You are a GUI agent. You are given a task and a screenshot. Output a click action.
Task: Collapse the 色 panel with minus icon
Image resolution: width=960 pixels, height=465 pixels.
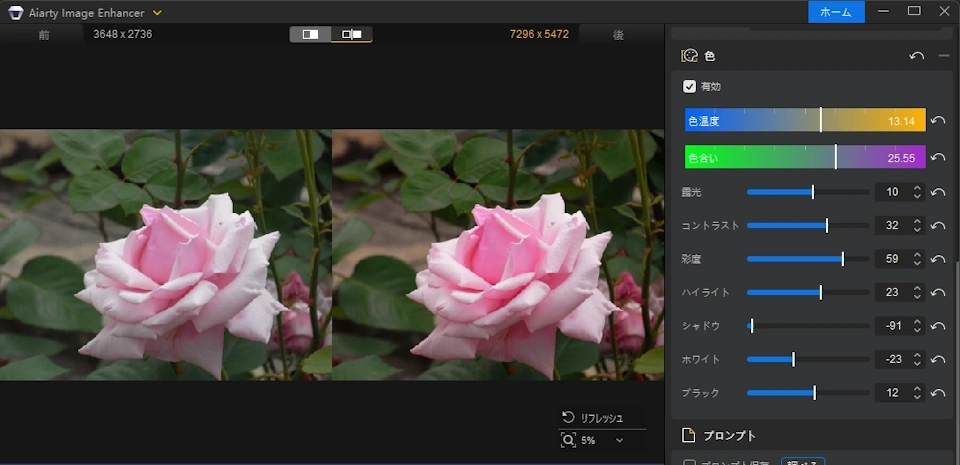click(x=944, y=56)
